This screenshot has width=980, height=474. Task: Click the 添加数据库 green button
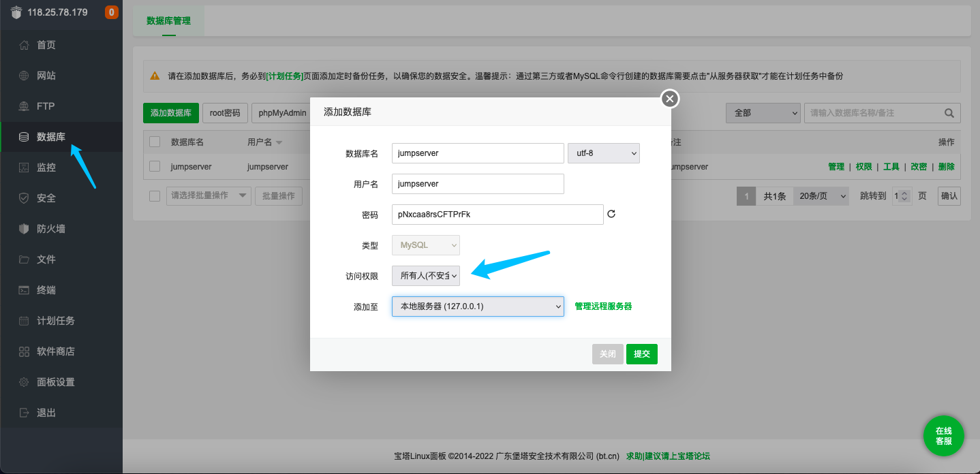(171, 113)
